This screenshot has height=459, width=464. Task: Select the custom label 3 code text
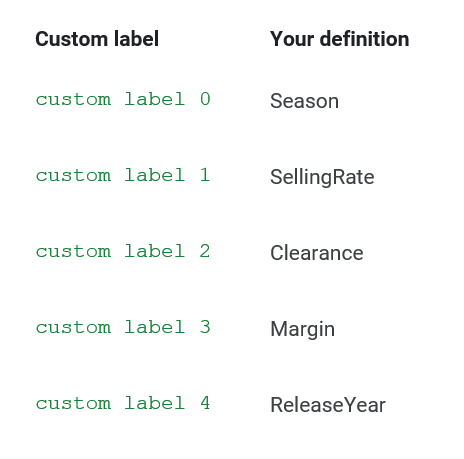123,327
